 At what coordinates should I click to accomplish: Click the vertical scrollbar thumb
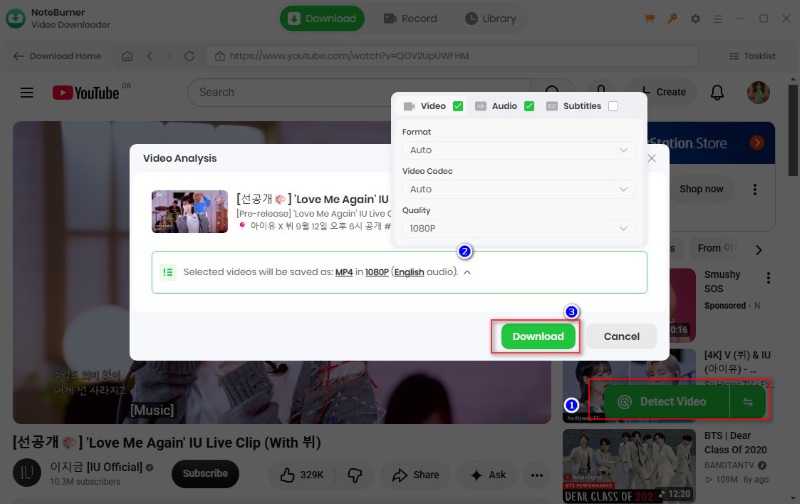(x=793, y=131)
